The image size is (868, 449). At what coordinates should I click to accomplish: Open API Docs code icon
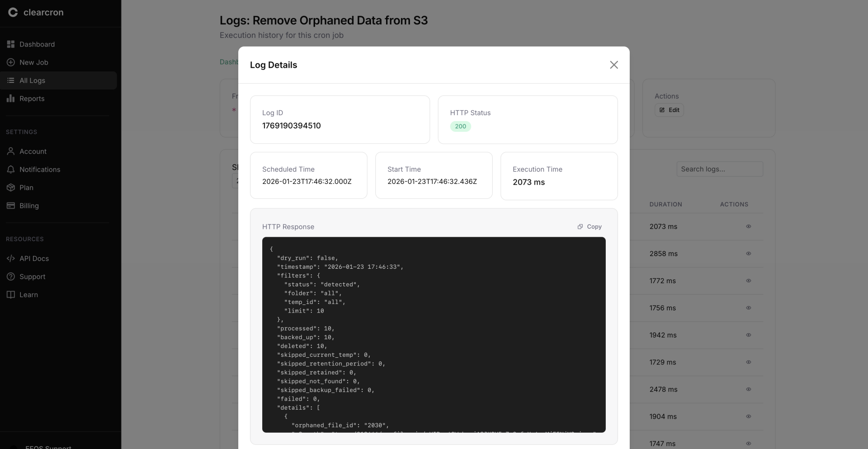[x=11, y=258]
